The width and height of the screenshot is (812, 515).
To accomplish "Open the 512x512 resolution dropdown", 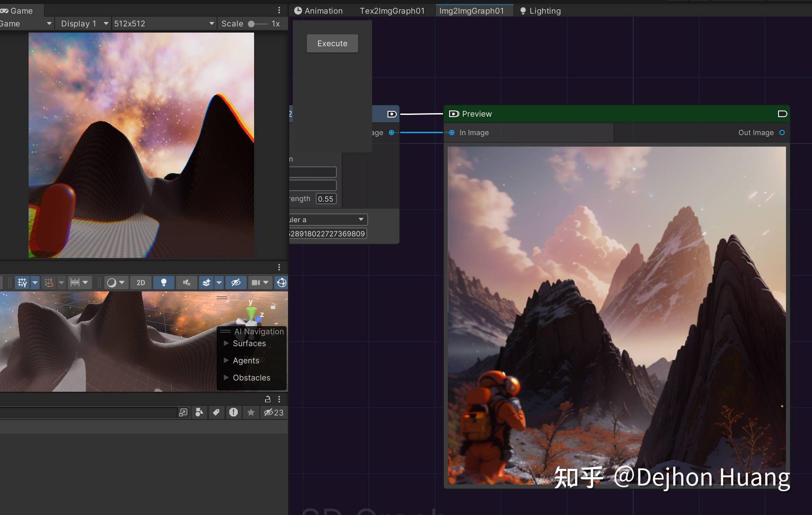I will [163, 23].
